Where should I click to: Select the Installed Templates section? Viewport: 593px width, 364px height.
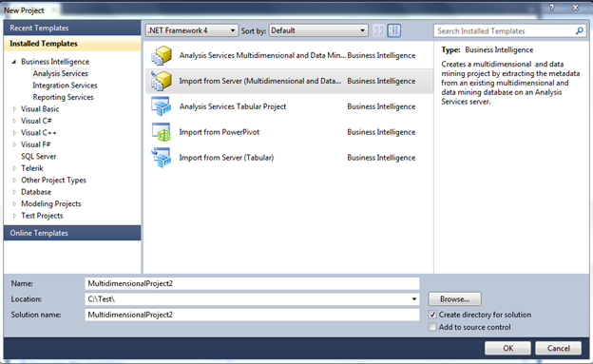point(72,44)
